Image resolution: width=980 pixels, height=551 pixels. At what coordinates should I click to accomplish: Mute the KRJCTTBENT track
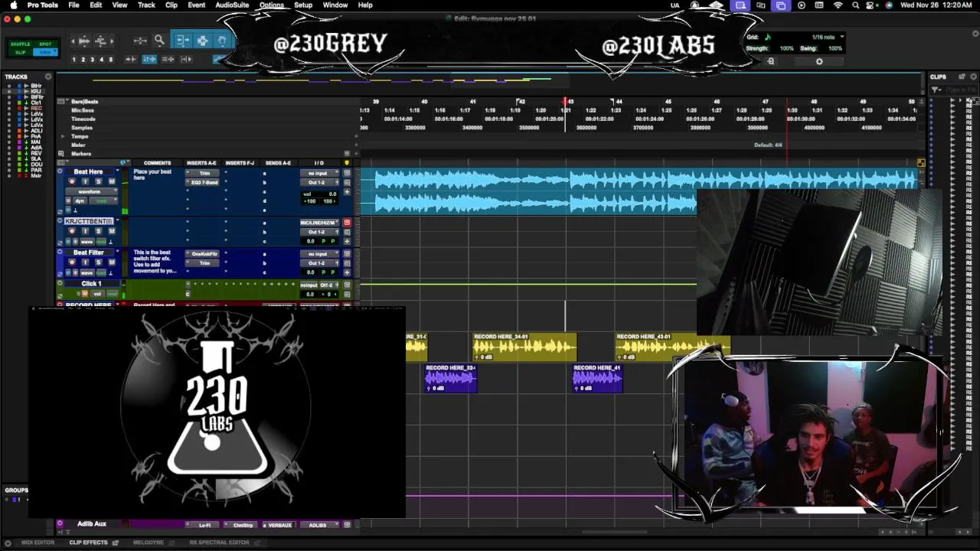[x=111, y=231]
